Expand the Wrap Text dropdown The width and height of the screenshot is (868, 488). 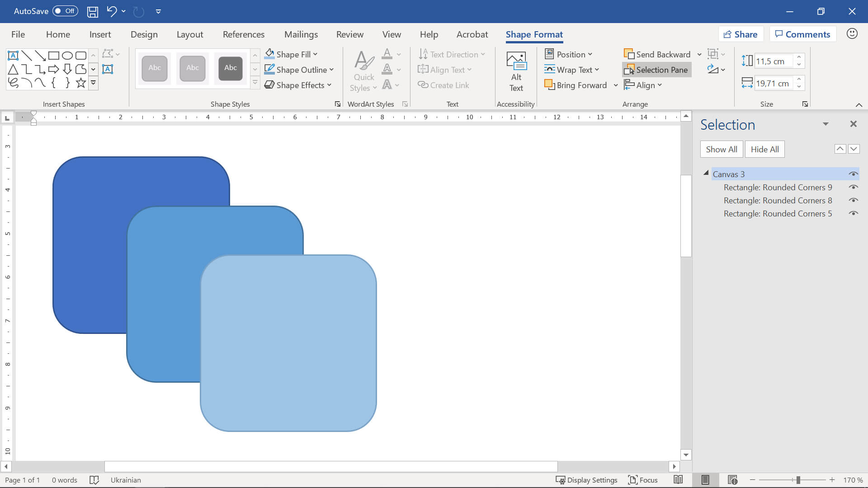572,70
